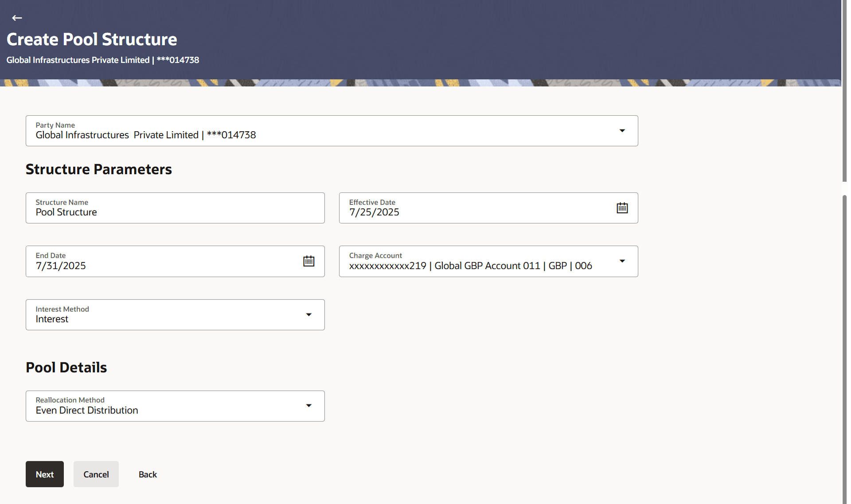Screen dimensions: 851x504
Task: Click the back arrow icon in header
Action: pyautogui.click(x=17, y=18)
